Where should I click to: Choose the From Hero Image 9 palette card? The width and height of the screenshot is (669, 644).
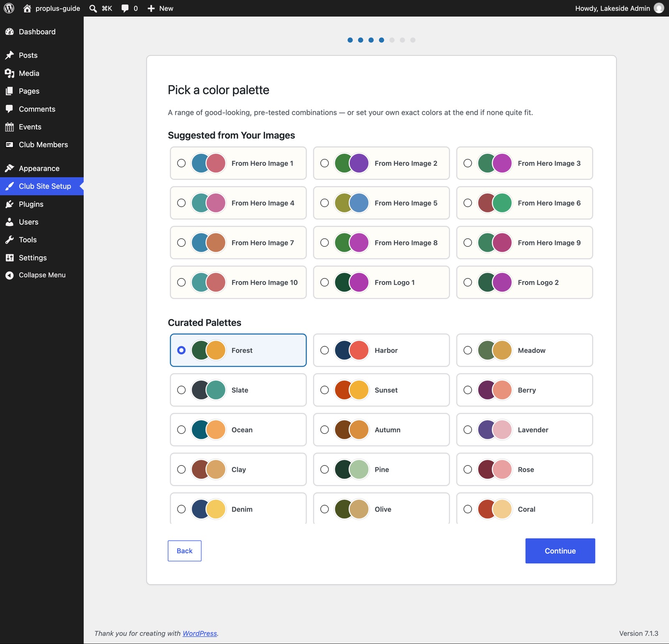pos(524,243)
